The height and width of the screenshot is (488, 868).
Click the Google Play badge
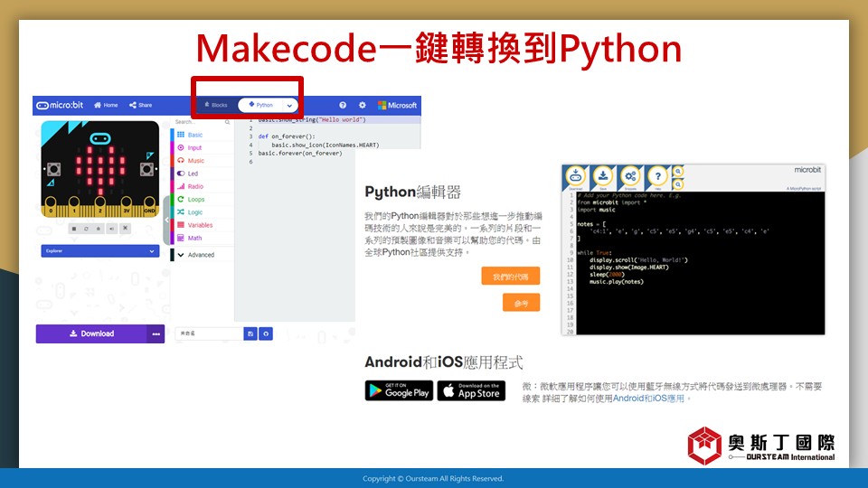point(399,390)
